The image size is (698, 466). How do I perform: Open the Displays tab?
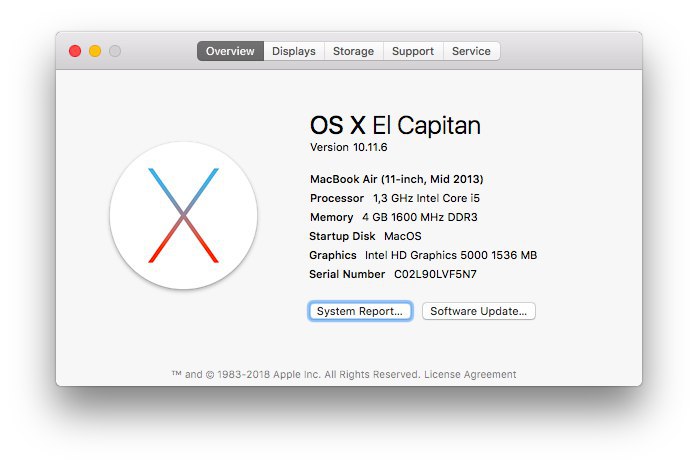point(294,51)
